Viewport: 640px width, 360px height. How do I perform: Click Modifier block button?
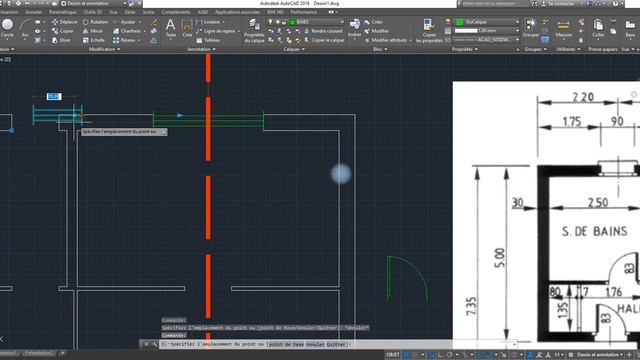(376, 31)
